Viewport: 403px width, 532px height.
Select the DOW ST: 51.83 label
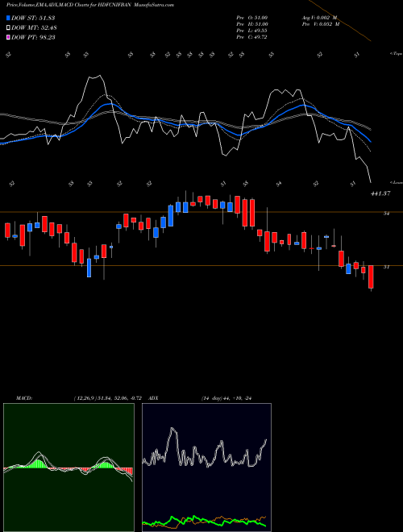[x=33, y=18]
